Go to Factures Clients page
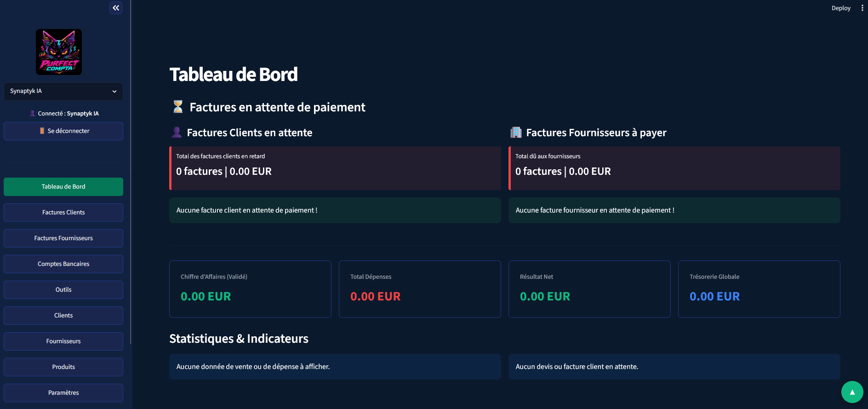The width and height of the screenshot is (868, 409). tap(63, 213)
